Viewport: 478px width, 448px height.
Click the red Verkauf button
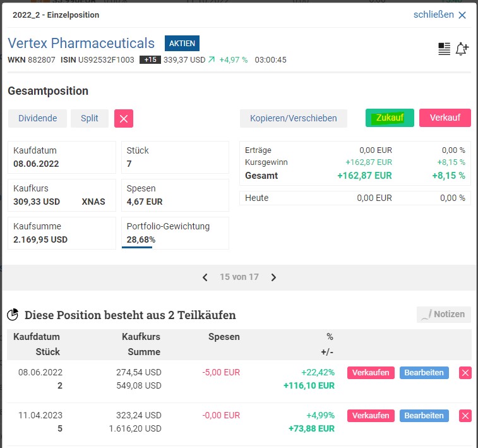445,118
